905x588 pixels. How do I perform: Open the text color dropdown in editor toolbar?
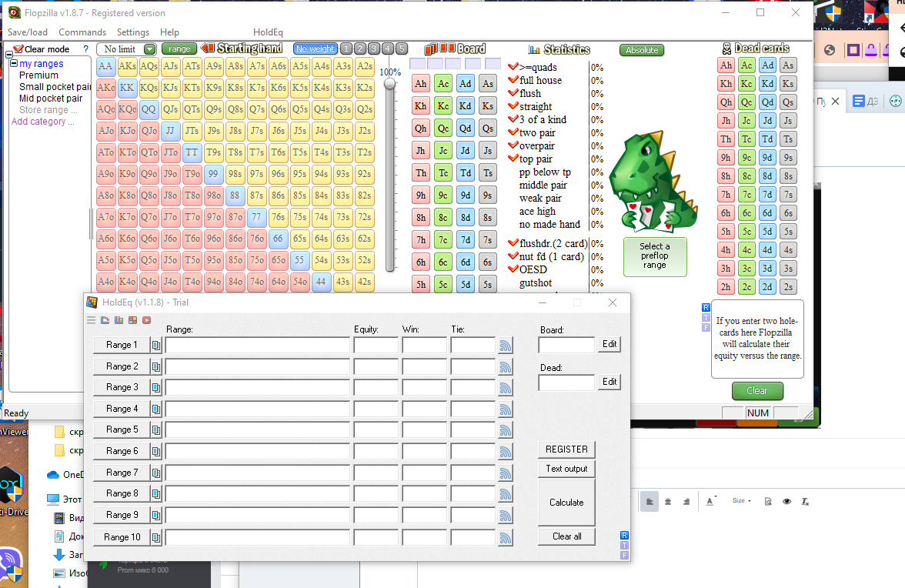[x=711, y=502]
